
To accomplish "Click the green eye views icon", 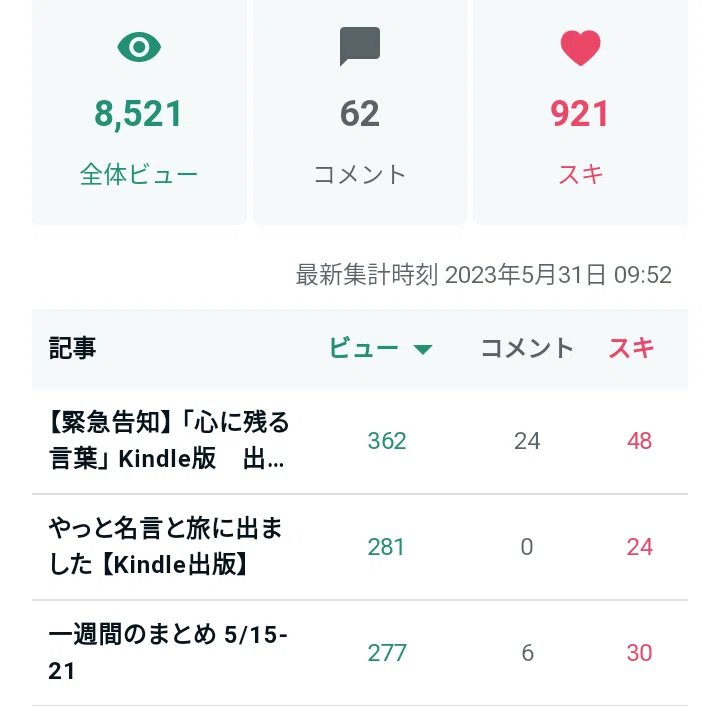I will (139, 47).
